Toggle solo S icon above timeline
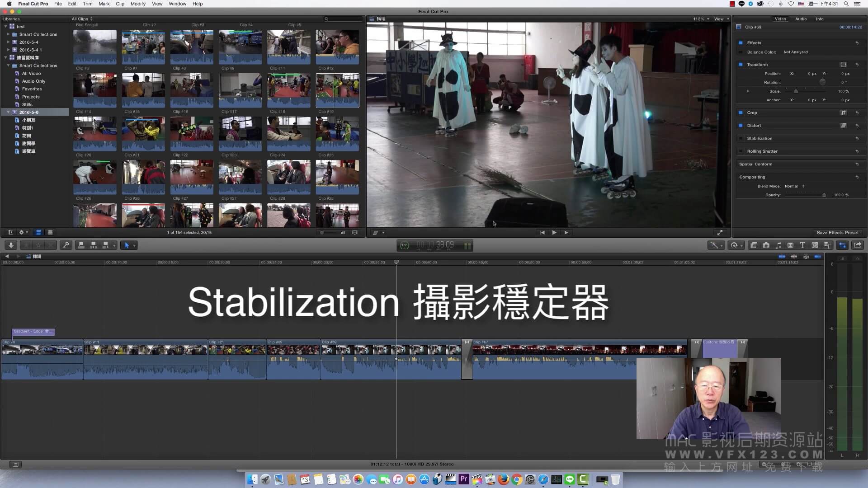868x488 pixels. (x=806, y=257)
